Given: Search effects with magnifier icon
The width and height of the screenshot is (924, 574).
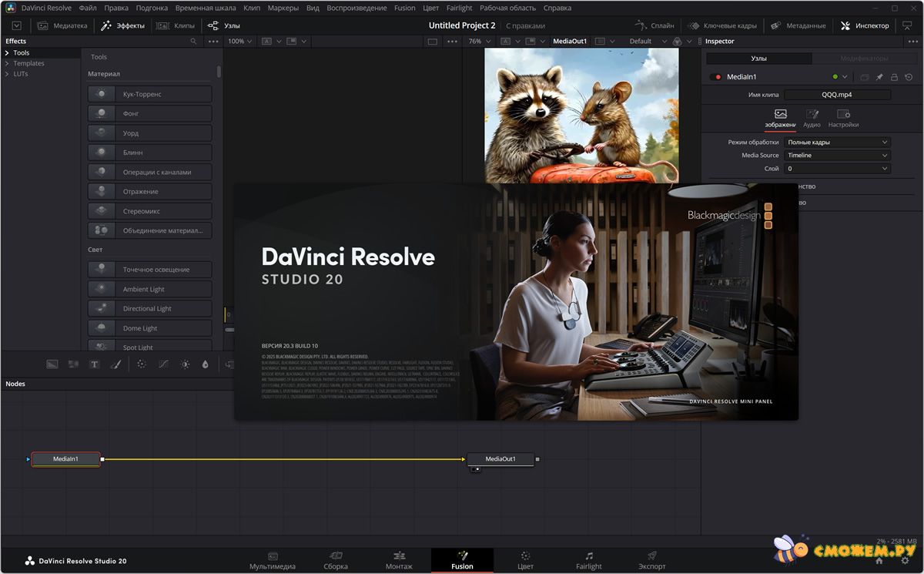Looking at the screenshot, I should coord(193,42).
